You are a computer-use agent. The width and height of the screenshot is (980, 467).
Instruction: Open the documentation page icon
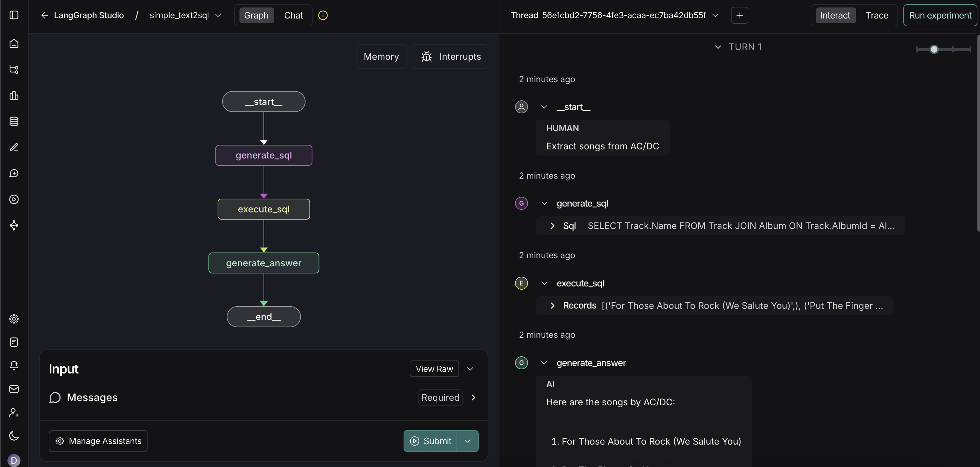pyautogui.click(x=14, y=342)
